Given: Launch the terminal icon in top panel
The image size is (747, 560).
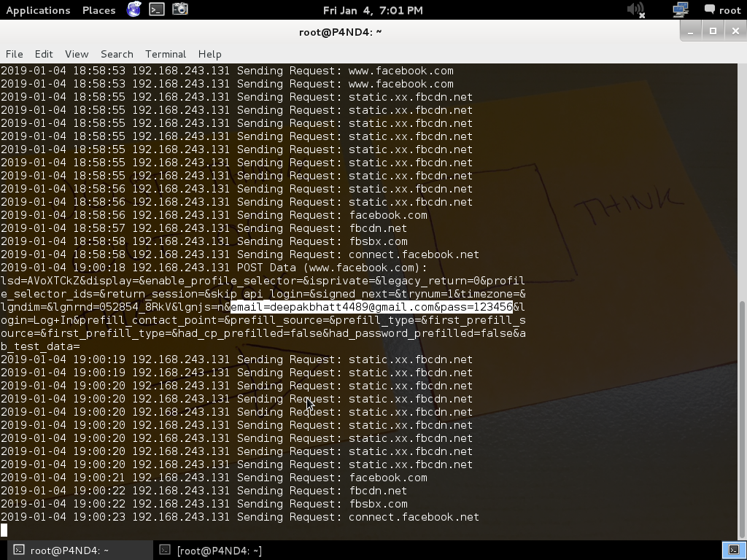Looking at the screenshot, I should 157,9.
